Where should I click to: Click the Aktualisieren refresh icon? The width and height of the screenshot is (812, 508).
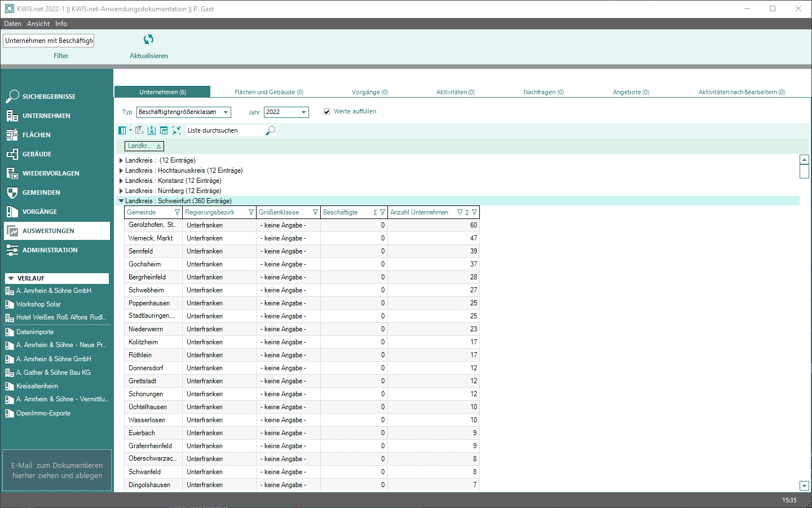(x=148, y=40)
